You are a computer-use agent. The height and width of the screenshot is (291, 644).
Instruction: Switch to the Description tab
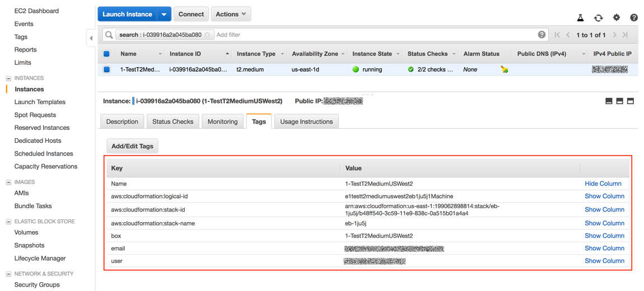point(122,121)
